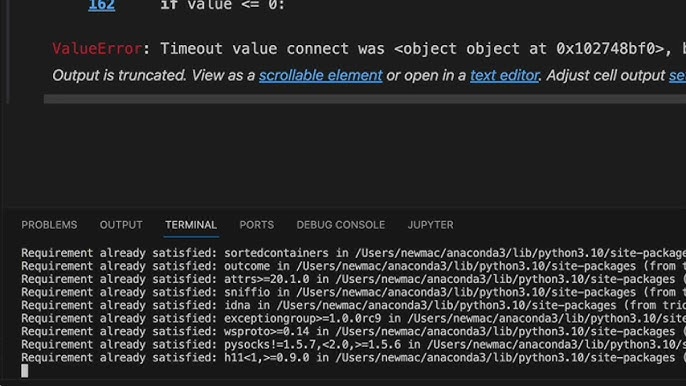This screenshot has width=686, height=386.
Task: Open output in a text editor link
Action: 504,75
